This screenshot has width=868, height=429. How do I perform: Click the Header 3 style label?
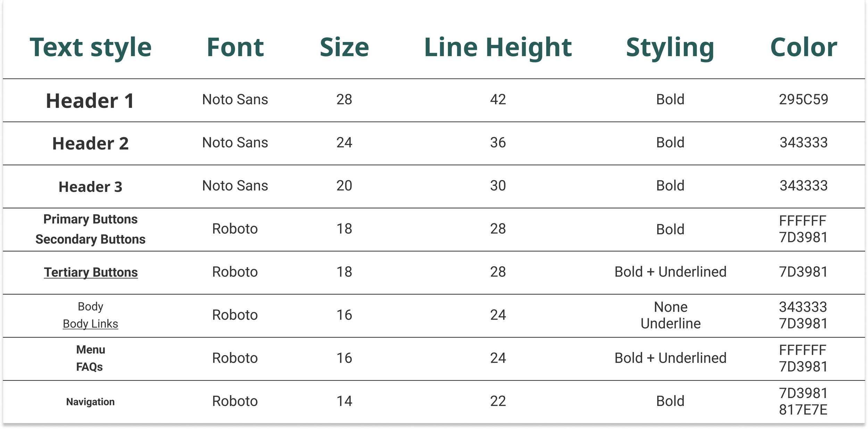91,187
